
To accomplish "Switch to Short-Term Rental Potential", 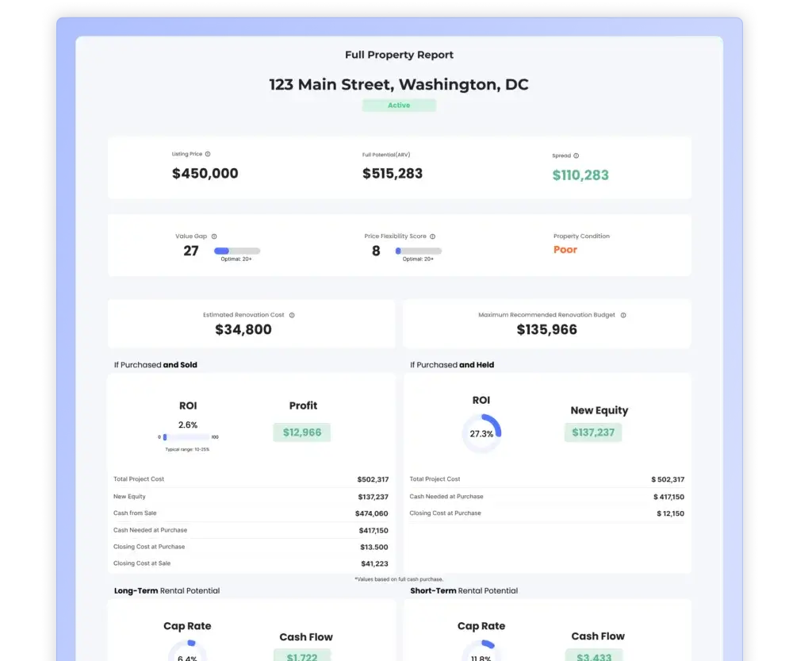I will point(464,590).
